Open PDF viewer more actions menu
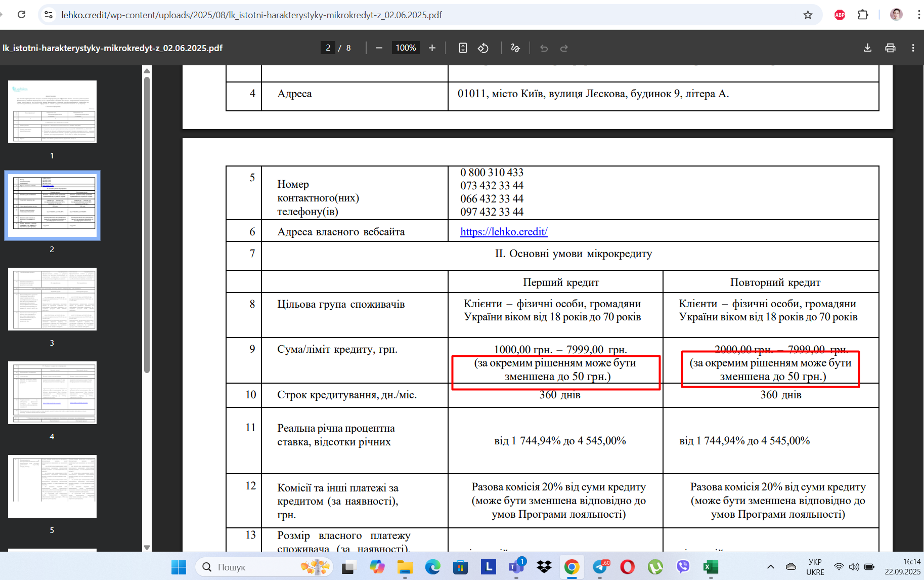This screenshot has width=924, height=580. [913, 48]
